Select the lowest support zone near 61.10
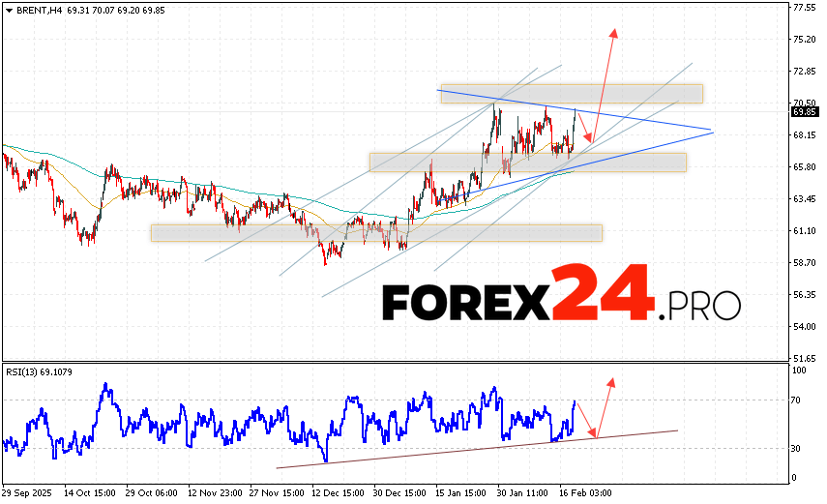The height and width of the screenshot is (504, 827). coord(376,232)
